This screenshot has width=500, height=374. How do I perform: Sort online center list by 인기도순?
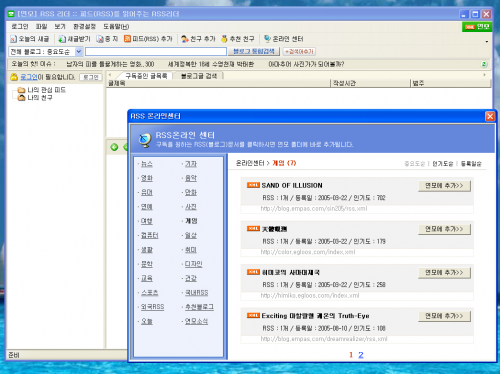pos(443,164)
